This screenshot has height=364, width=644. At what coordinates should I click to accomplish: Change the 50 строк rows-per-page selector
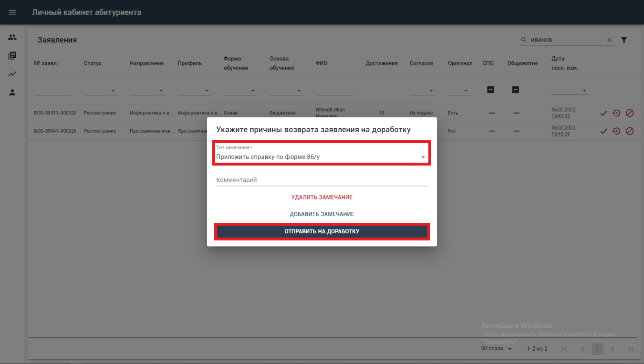click(x=497, y=349)
